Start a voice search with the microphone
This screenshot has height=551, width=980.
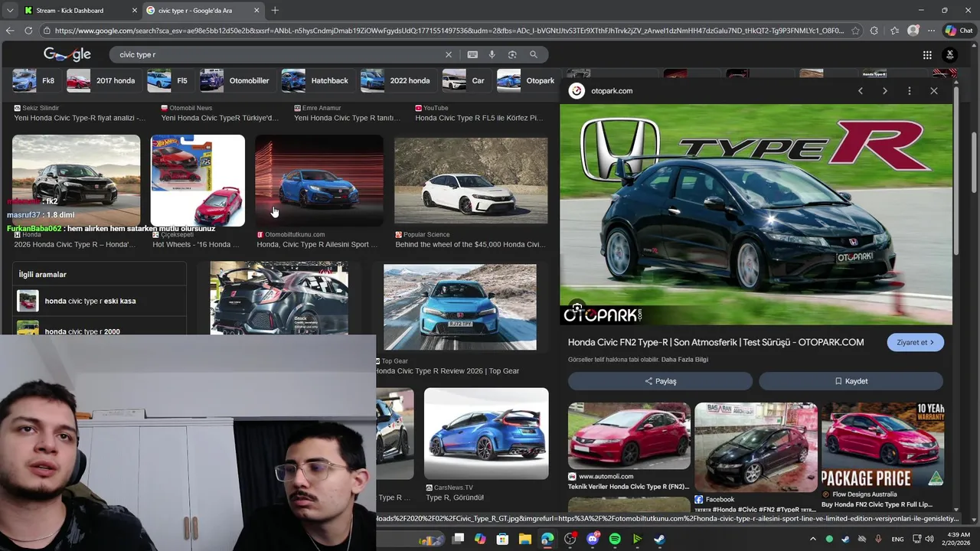coord(492,55)
